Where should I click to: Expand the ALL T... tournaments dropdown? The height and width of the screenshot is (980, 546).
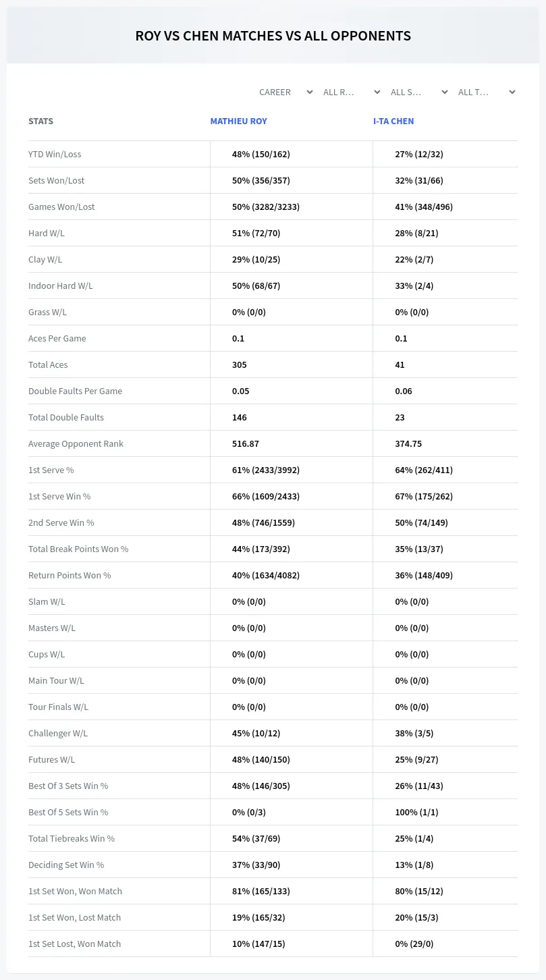(x=486, y=92)
